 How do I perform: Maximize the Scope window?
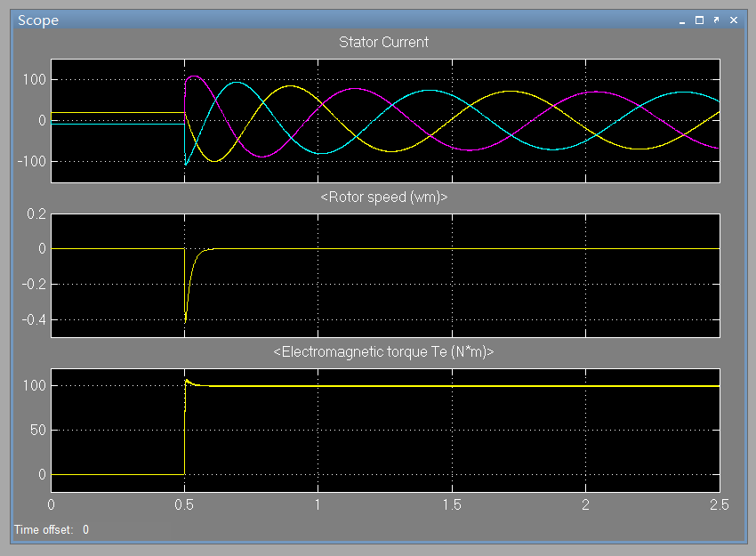coord(699,20)
